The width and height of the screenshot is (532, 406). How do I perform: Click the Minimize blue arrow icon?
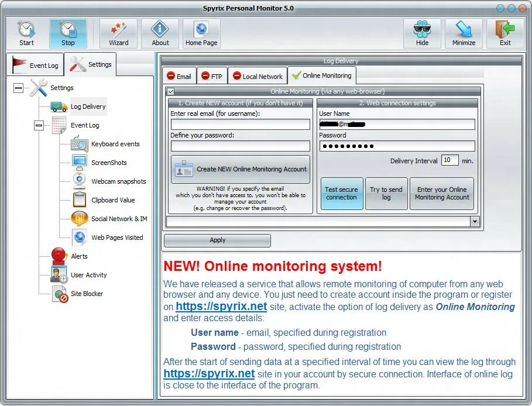point(464,29)
